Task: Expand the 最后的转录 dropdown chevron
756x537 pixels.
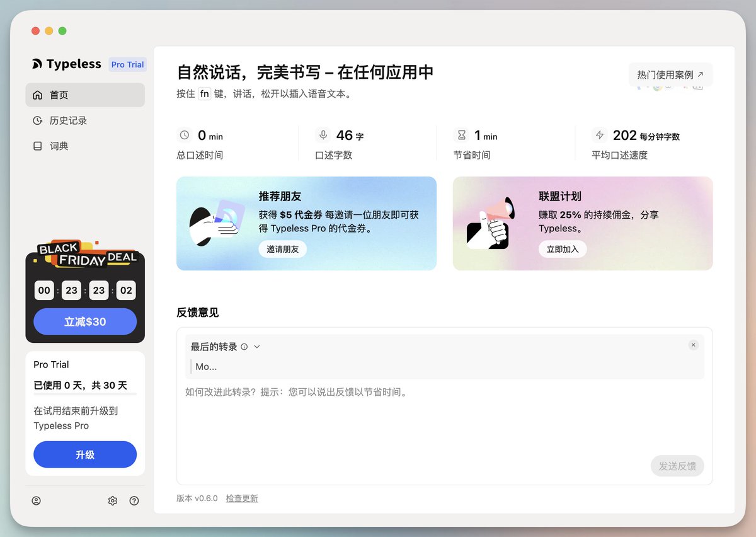Action: click(x=256, y=347)
